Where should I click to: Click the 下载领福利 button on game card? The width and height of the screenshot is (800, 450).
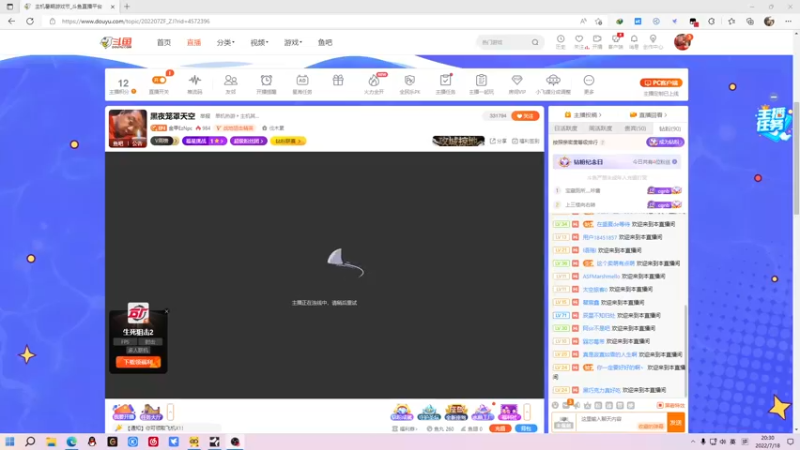pos(138,362)
